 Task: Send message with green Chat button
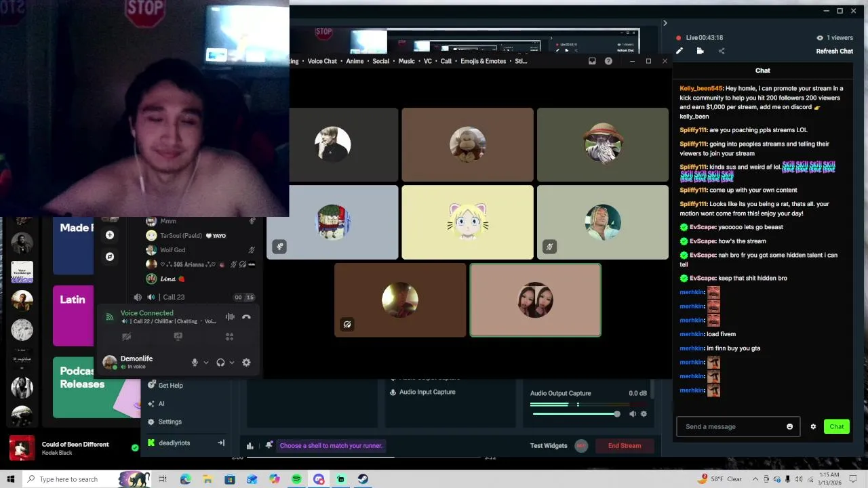836,426
